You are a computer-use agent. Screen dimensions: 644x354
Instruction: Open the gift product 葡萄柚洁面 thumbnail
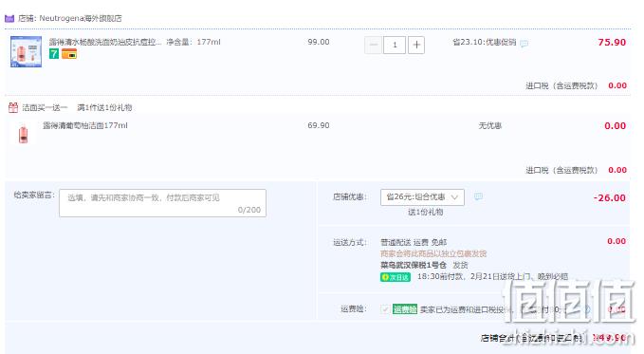24,134
